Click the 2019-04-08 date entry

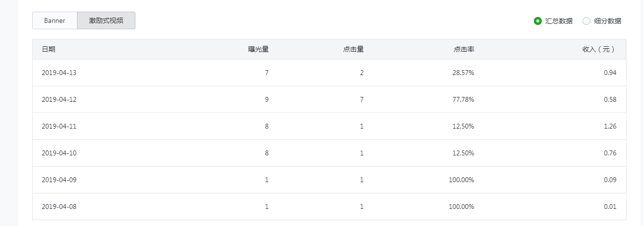pyautogui.click(x=59, y=207)
